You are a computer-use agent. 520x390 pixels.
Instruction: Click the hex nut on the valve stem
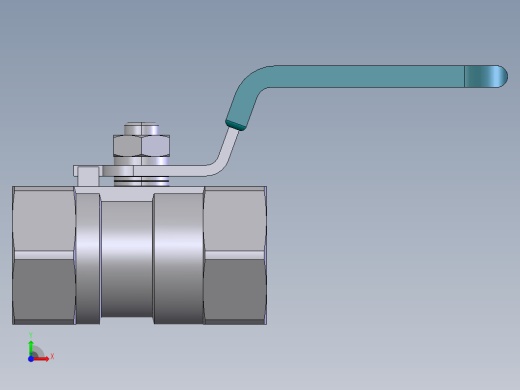142,146
